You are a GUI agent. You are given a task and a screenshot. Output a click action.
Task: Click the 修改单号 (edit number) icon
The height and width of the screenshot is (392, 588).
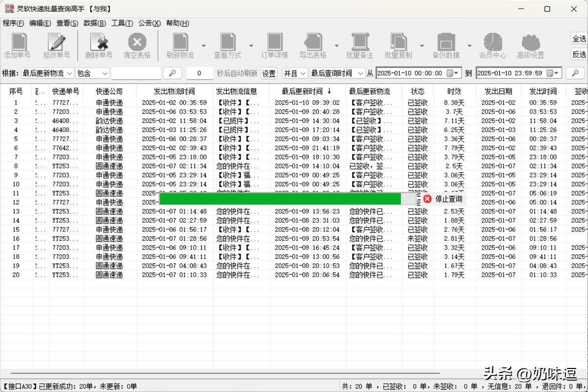(x=56, y=45)
